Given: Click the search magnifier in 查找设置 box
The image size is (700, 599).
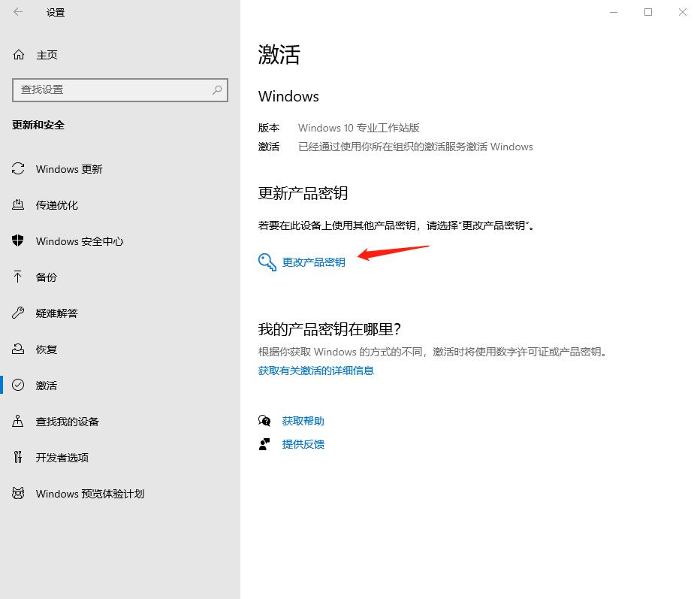Looking at the screenshot, I should pyautogui.click(x=217, y=90).
